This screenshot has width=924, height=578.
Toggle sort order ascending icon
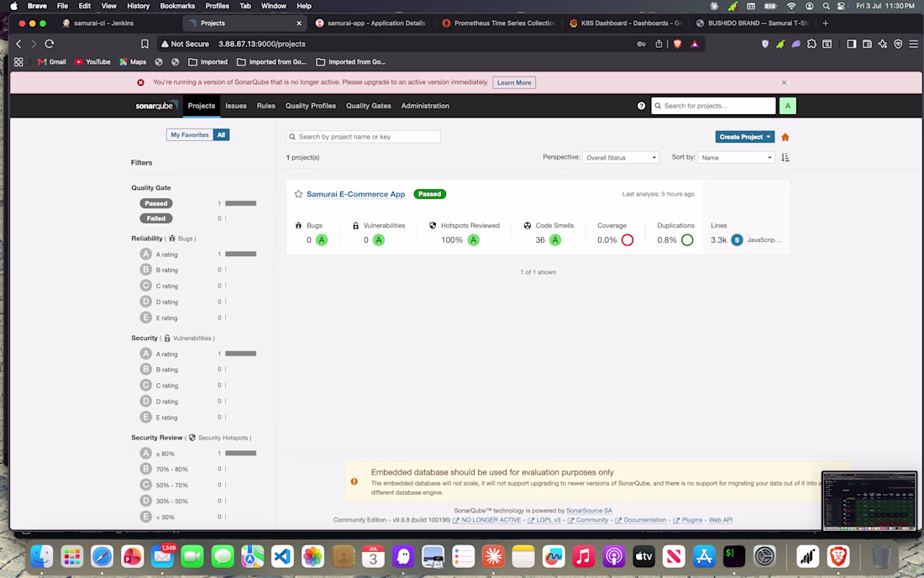click(785, 157)
